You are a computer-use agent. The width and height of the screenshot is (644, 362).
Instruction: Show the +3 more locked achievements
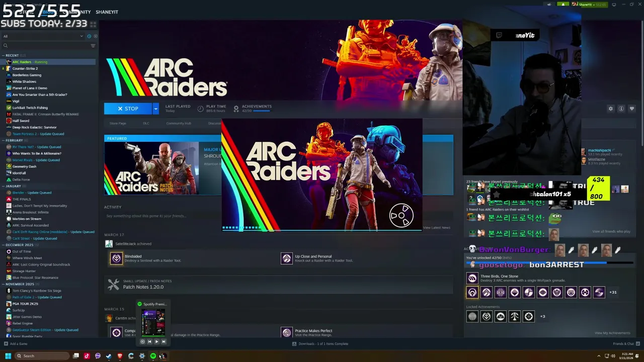542,316
